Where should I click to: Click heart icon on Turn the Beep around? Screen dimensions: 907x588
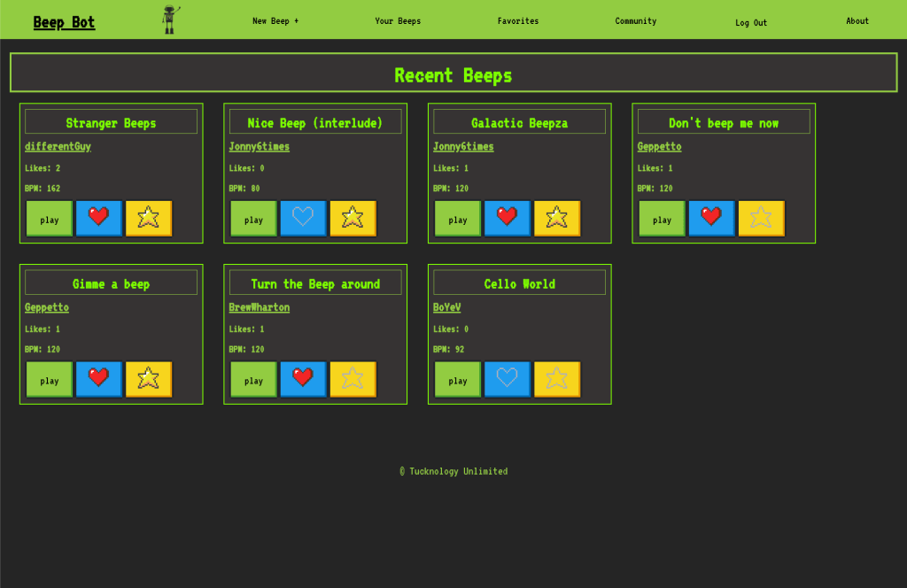(x=303, y=379)
